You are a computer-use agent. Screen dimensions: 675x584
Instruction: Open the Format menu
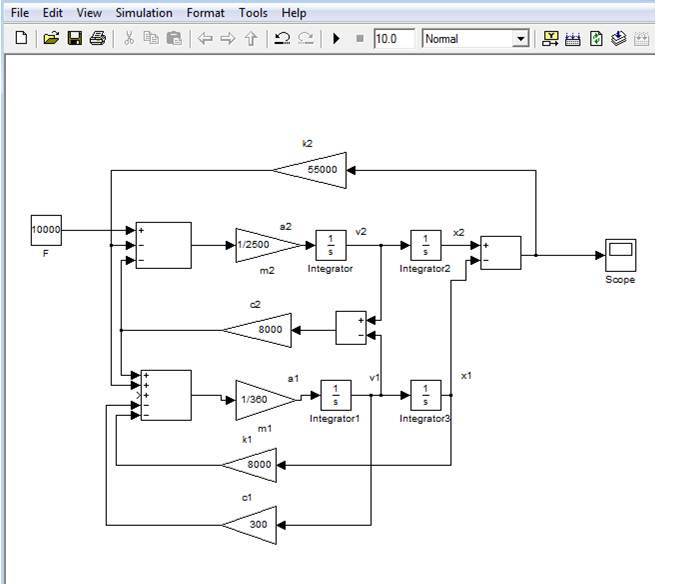click(205, 13)
